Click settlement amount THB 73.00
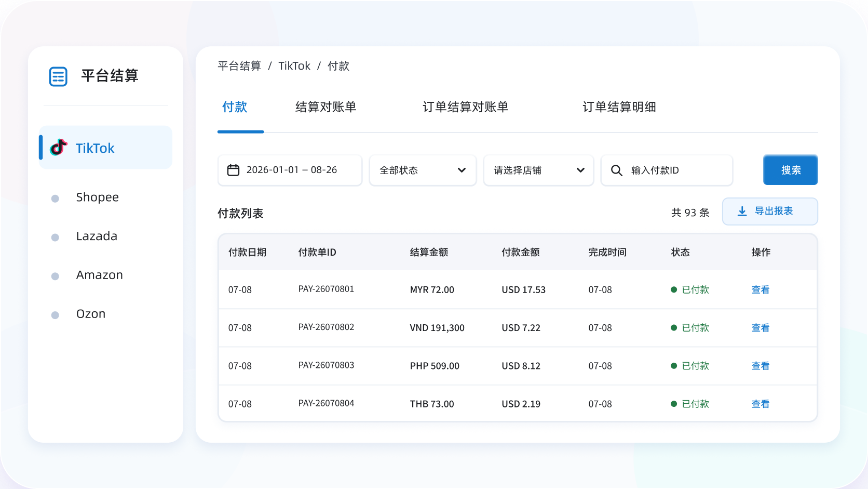The height and width of the screenshot is (489, 868). click(432, 404)
